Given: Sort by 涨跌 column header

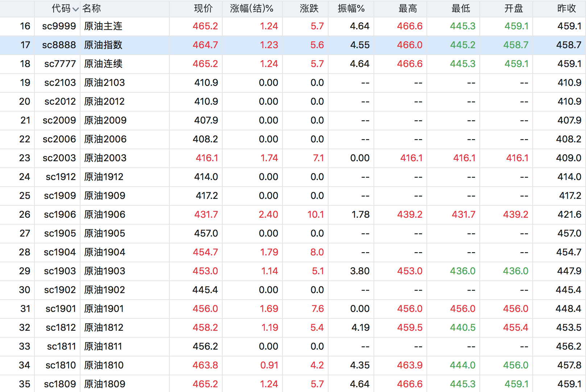Looking at the screenshot, I should [309, 8].
